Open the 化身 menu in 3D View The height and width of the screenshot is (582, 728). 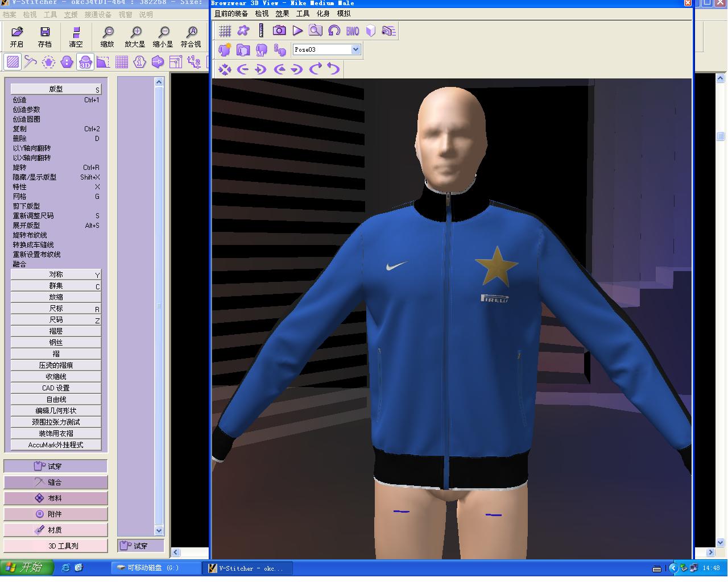point(323,14)
